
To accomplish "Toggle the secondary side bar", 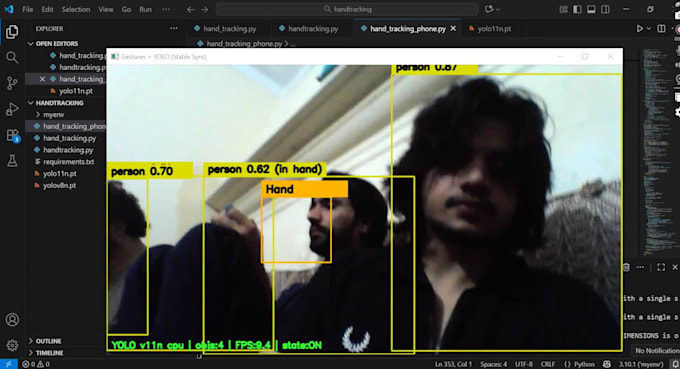I will click(x=605, y=9).
